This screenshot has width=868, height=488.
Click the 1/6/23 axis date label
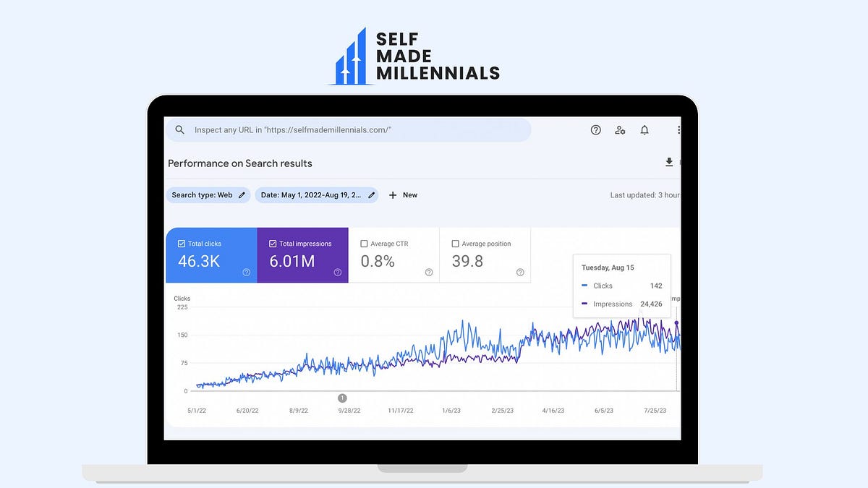pos(451,411)
